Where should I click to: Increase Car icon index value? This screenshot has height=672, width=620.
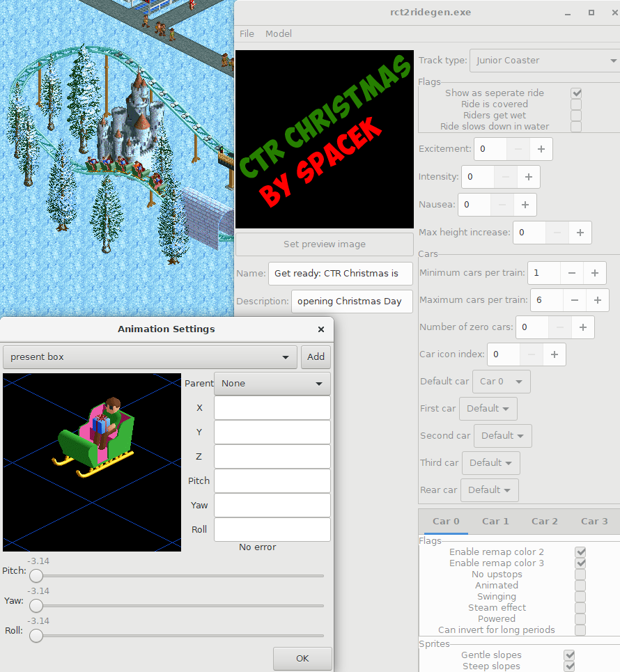(555, 354)
